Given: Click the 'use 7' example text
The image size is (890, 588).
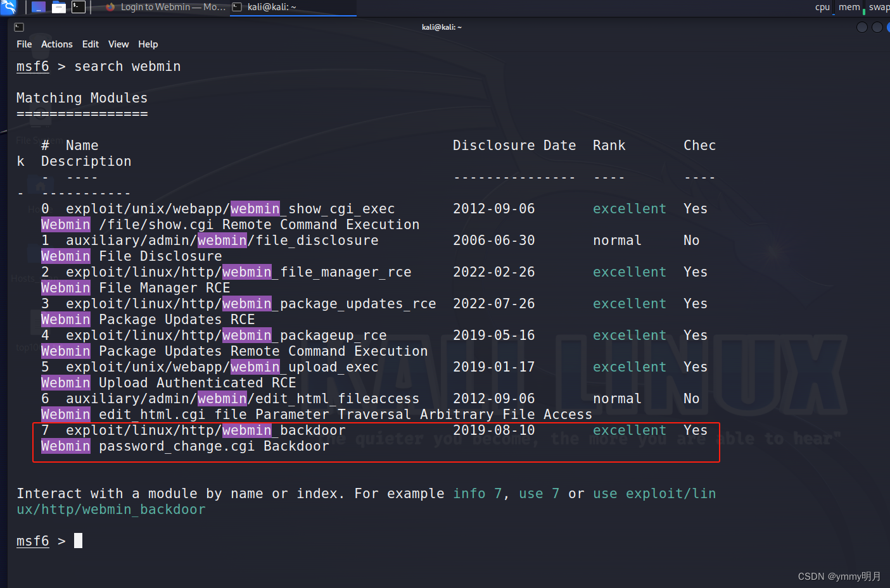Looking at the screenshot, I should [x=539, y=494].
